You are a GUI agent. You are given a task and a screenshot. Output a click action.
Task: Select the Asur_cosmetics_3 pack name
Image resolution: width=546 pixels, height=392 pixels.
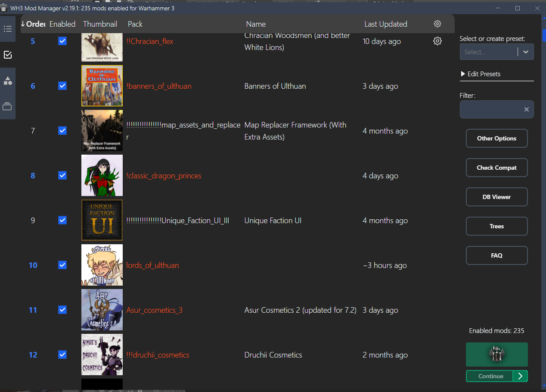pos(154,310)
